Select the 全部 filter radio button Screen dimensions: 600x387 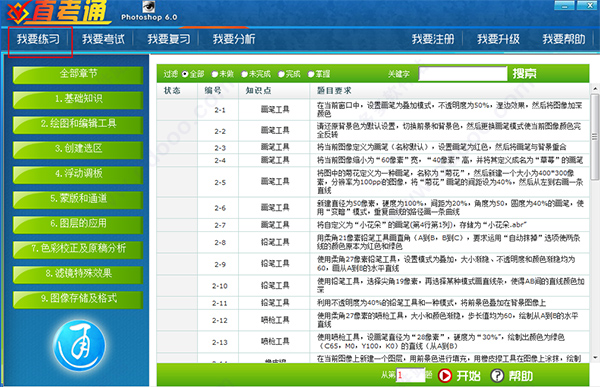[185, 74]
